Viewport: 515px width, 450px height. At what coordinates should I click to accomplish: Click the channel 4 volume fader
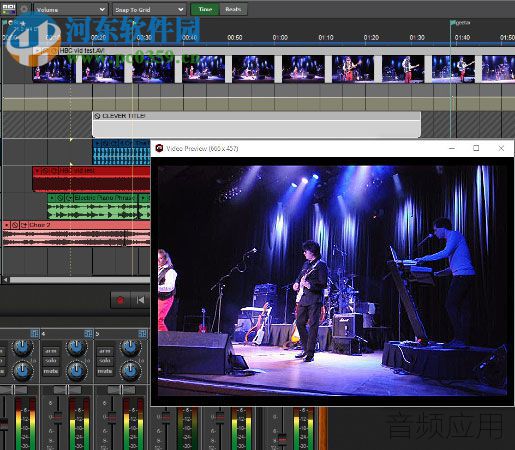[58, 417]
